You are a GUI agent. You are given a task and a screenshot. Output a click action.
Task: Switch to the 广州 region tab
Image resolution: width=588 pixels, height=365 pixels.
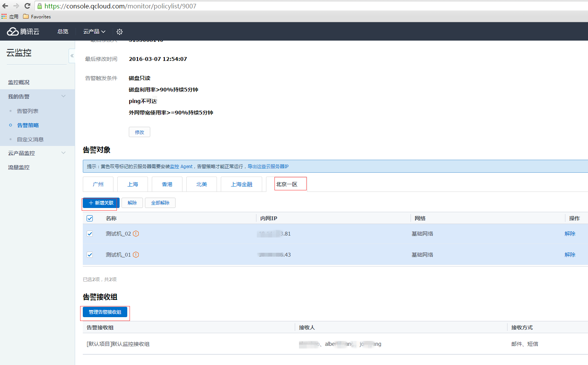98,184
